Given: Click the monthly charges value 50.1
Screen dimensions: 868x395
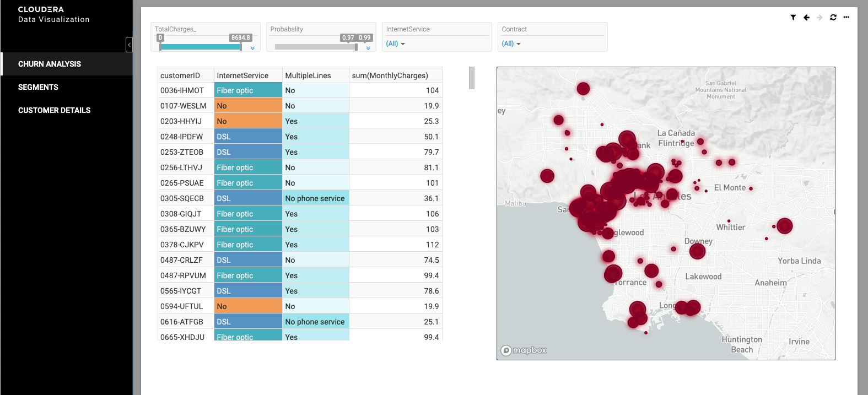Looking at the screenshot, I should pos(395,137).
